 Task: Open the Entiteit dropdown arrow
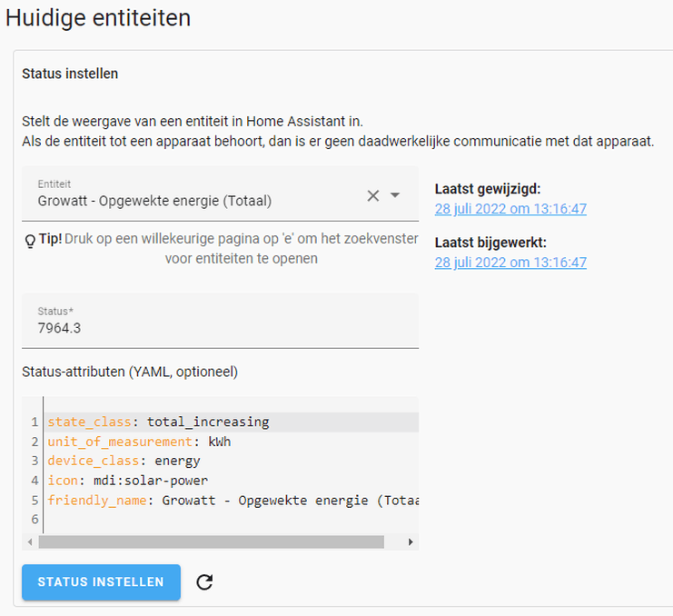coord(395,195)
